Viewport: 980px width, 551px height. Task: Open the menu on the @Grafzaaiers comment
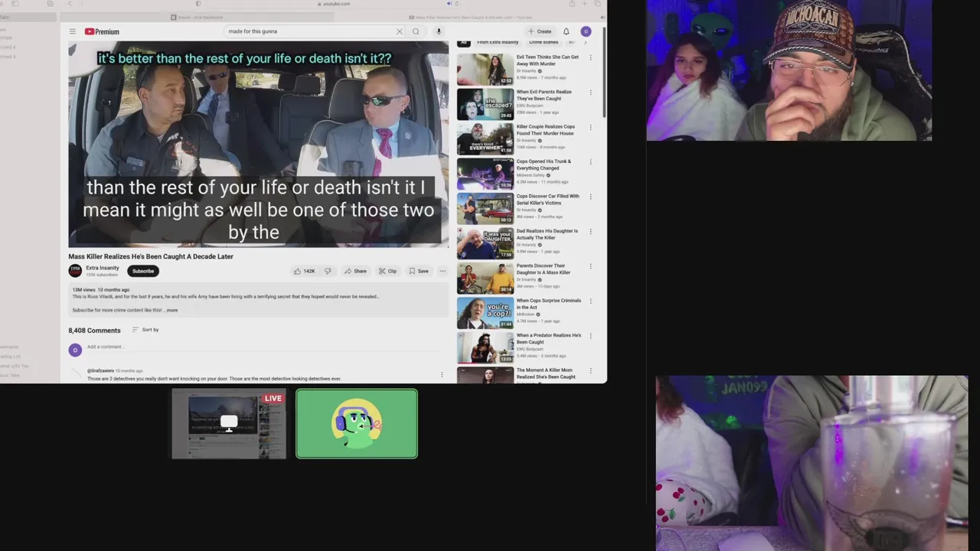pyautogui.click(x=441, y=374)
